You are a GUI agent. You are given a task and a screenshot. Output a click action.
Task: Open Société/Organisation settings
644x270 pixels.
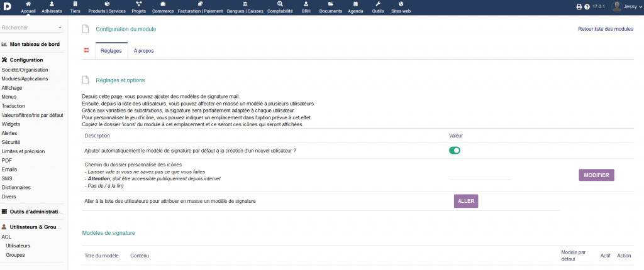pyautogui.click(x=25, y=70)
